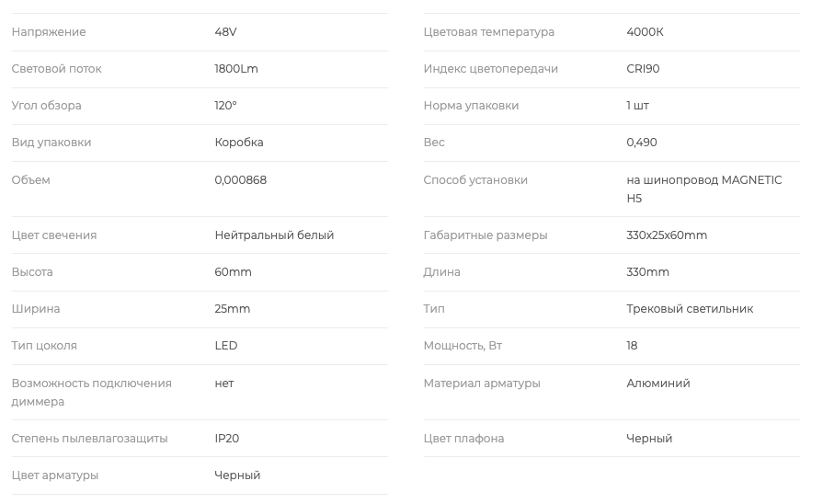The image size is (823, 504).
Task: Click the "Нейтральный белый" glow color value
Action: (274, 235)
